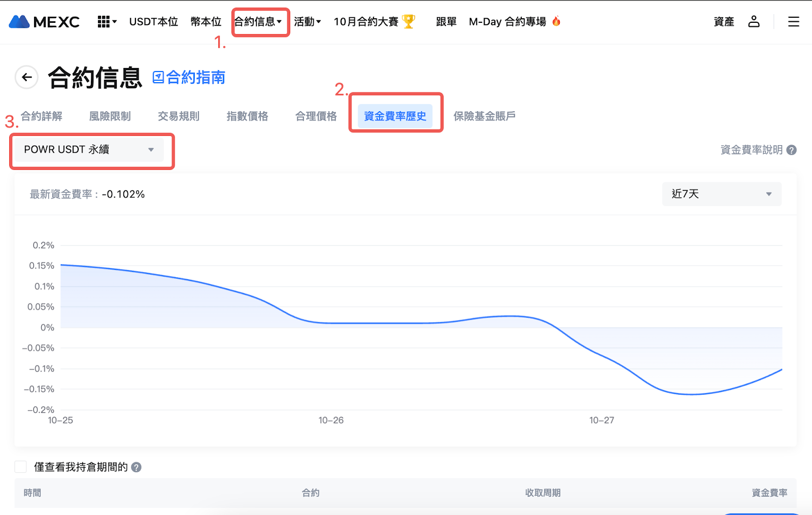Open the hamburger menu icon
Screen dimensions: 812x515
click(x=793, y=22)
